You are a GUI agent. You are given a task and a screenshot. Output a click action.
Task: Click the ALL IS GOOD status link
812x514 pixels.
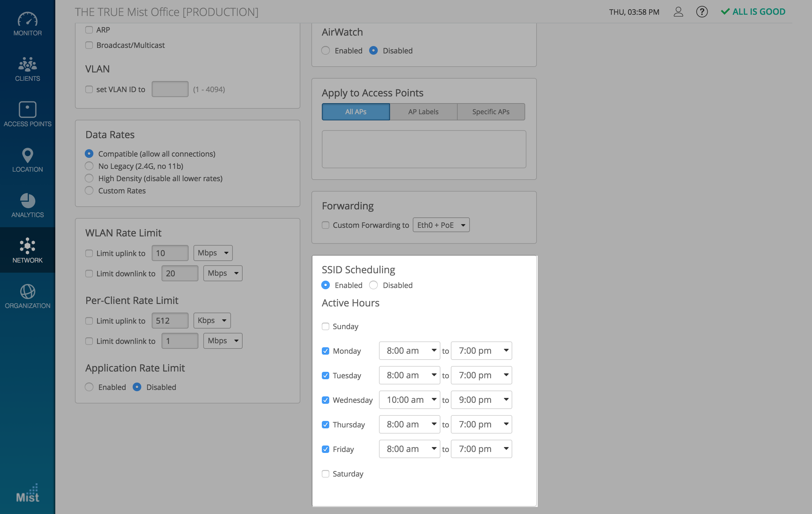pos(753,12)
